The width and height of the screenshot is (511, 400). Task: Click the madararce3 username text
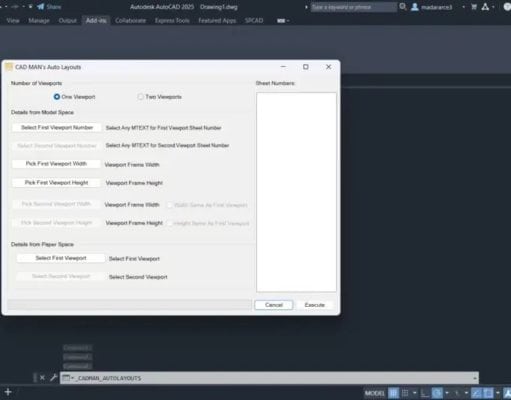[x=437, y=7]
